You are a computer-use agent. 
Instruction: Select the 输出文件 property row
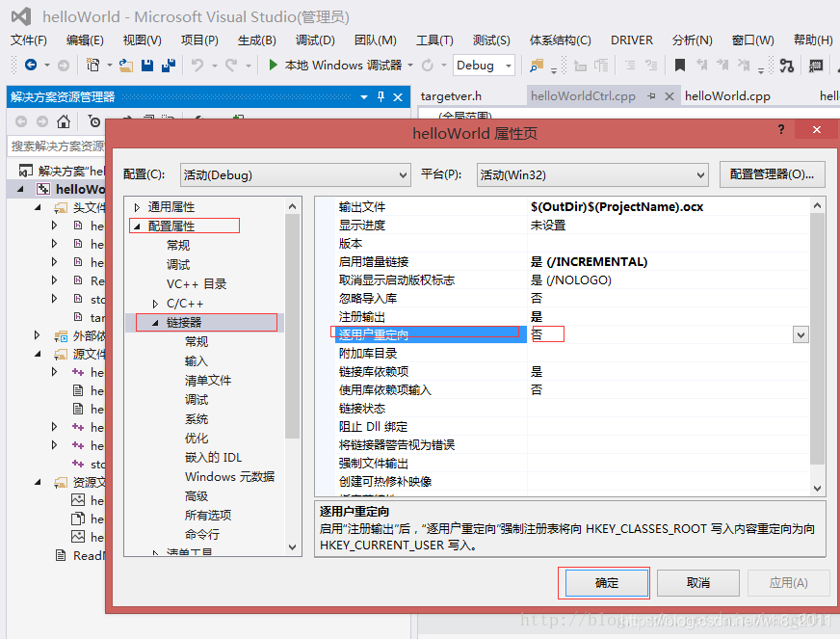click(x=572, y=207)
